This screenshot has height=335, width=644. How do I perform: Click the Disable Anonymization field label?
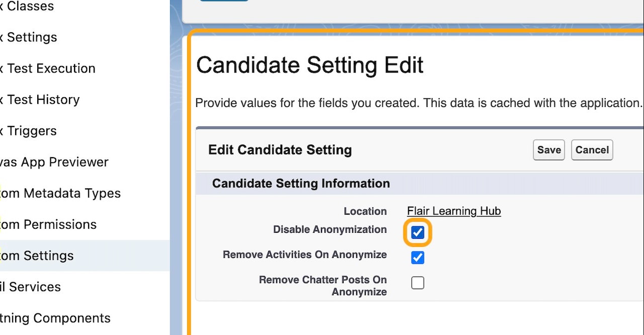click(x=330, y=230)
